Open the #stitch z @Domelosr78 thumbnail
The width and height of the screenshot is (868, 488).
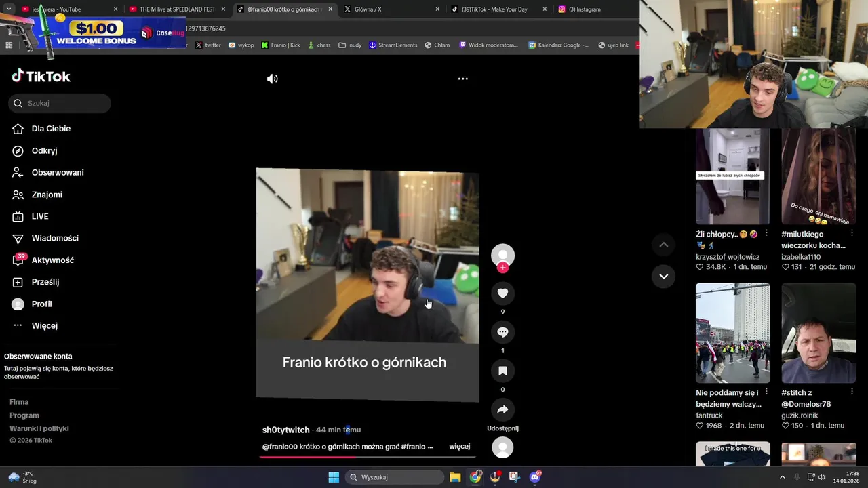point(818,333)
